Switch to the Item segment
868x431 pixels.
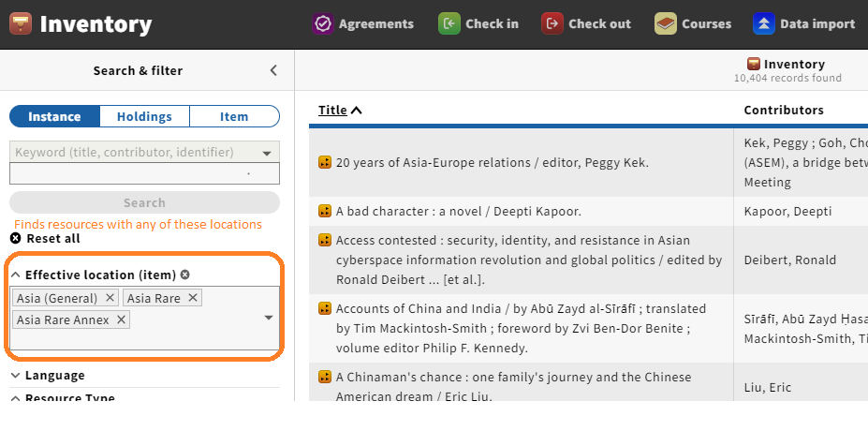tap(234, 116)
